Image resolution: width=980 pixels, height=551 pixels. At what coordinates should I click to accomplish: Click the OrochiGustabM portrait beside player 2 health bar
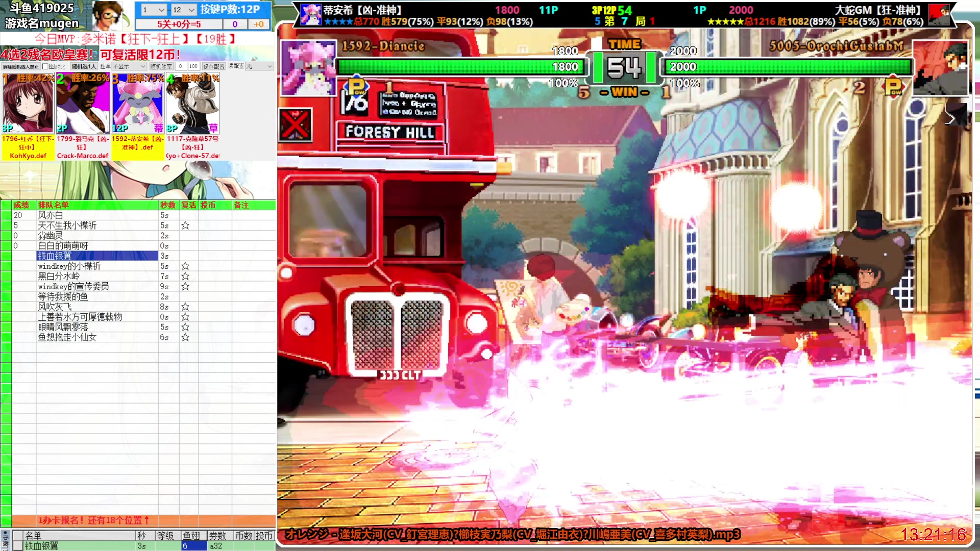(940, 68)
